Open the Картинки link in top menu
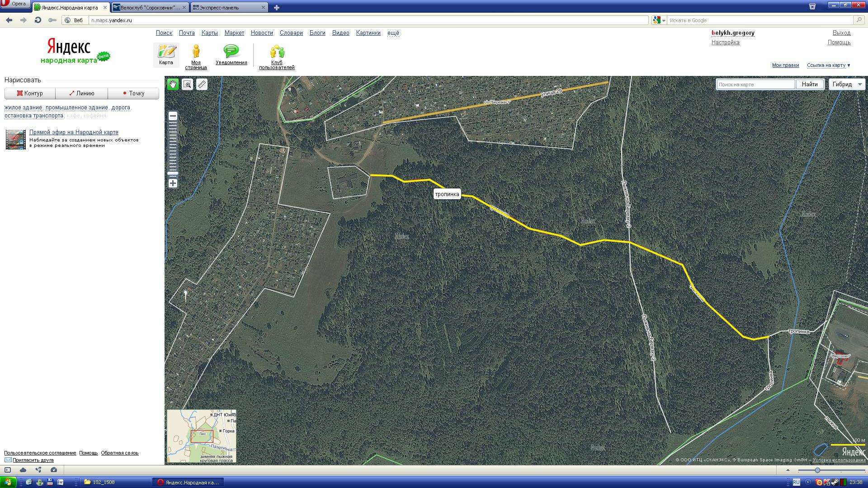Screen dimensions: 868x488 [368, 33]
